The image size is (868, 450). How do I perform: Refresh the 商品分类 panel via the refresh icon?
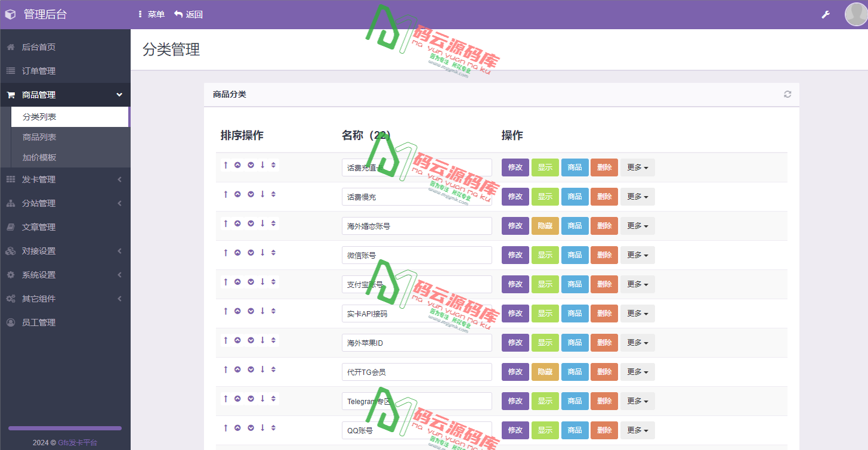tap(787, 94)
